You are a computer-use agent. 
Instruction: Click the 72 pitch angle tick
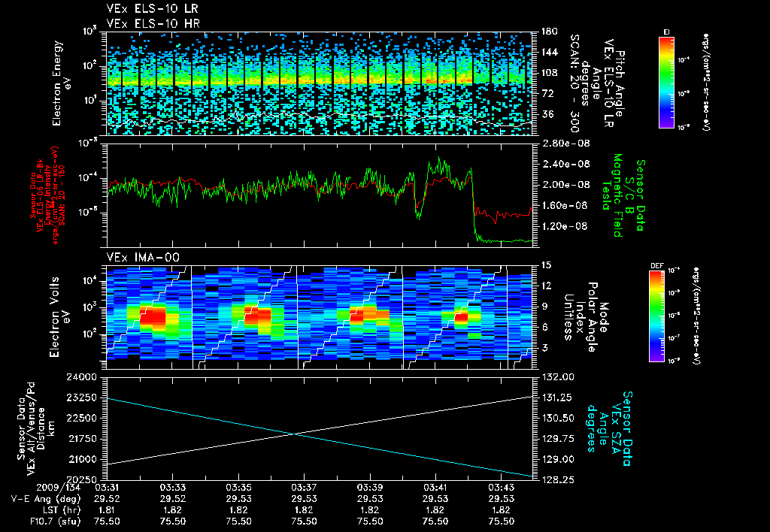click(547, 94)
